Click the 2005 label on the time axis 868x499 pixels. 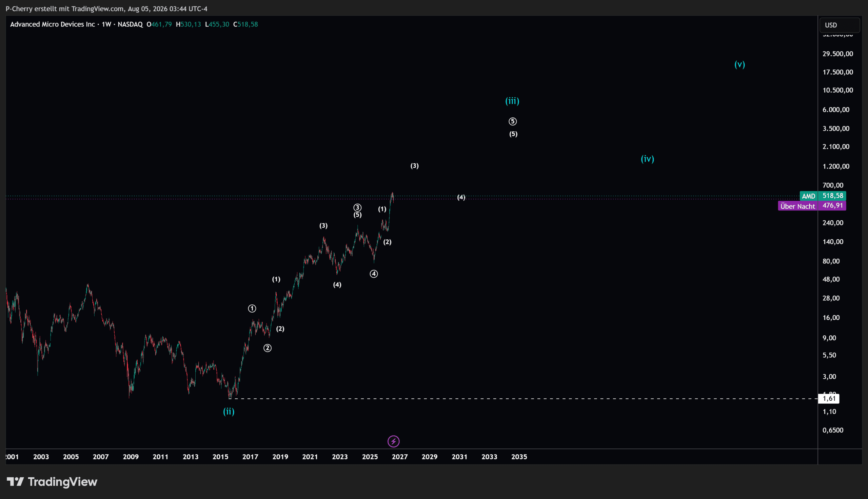pyautogui.click(x=71, y=457)
